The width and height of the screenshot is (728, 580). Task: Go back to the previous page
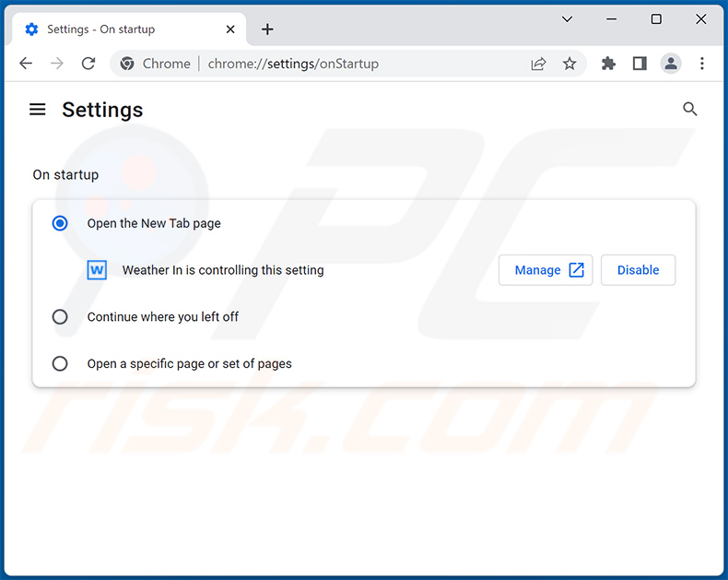pyautogui.click(x=26, y=64)
